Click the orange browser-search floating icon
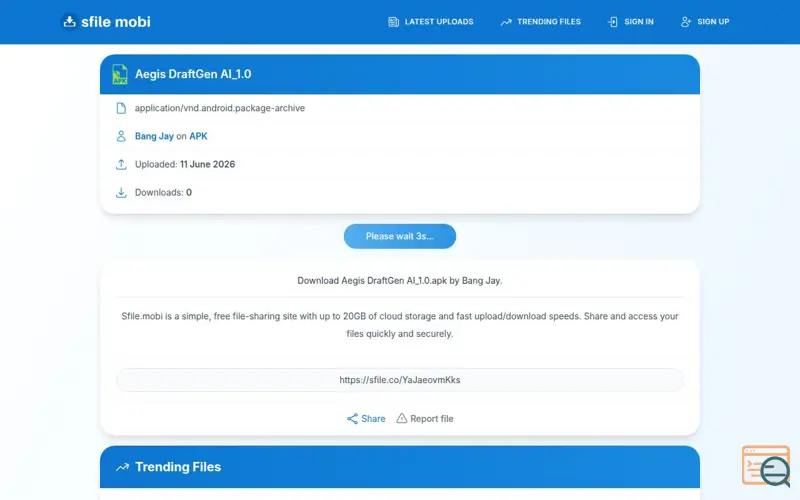This screenshot has width=800, height=500. pyautogui.click(x=766, y=466)
